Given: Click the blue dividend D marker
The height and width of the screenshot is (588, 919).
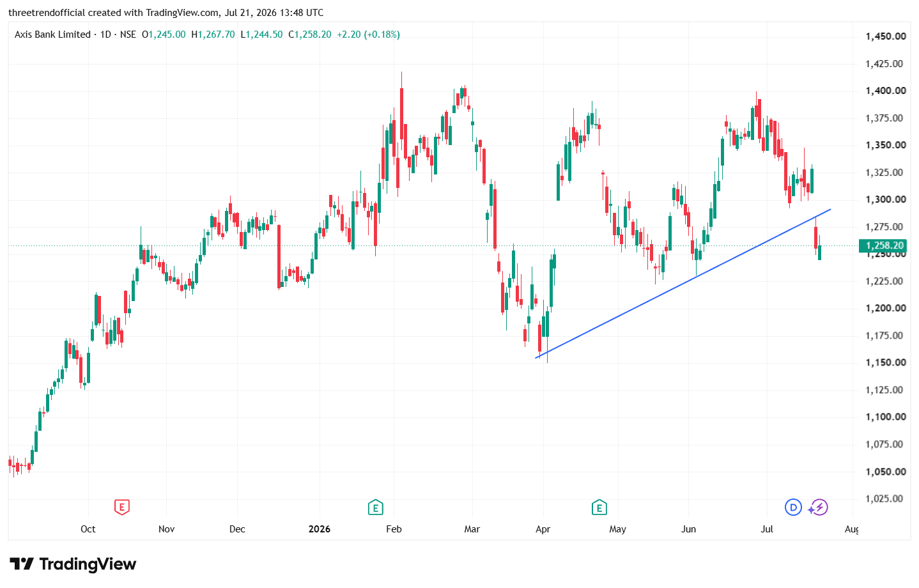Looking at the screenshot, I should 793,507.
